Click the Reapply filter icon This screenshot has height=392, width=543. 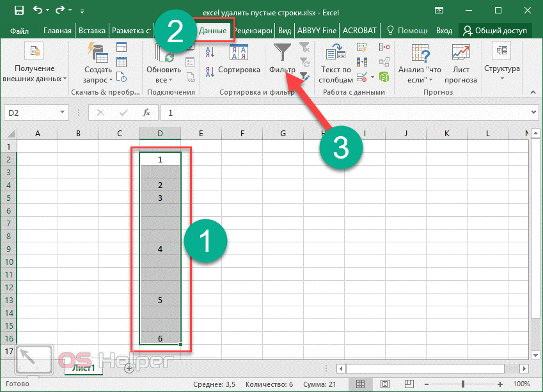pos(304,62)
